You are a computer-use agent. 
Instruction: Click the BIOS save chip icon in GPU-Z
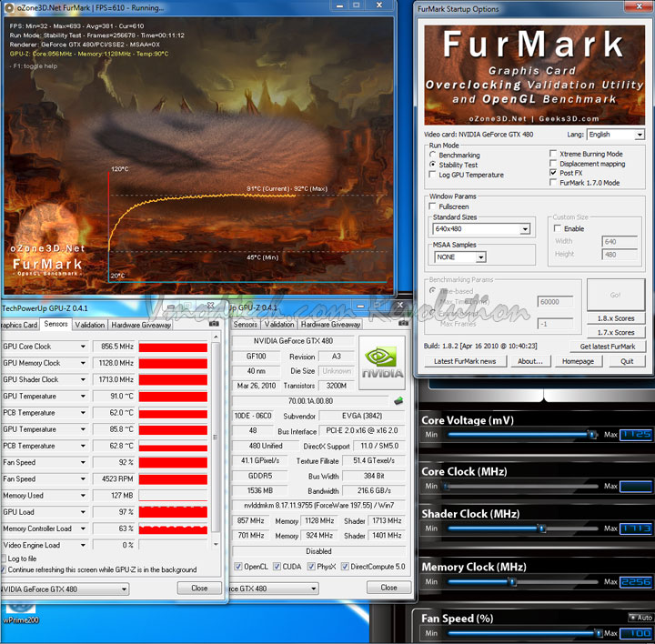[x=398, y=401]
